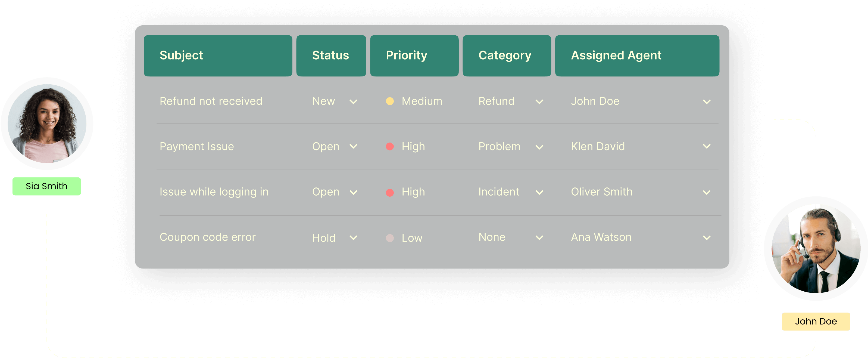Screen dimensions: 868x358
Task: Open the Issue while logging in ticket
Action: (x=214, y=192)
